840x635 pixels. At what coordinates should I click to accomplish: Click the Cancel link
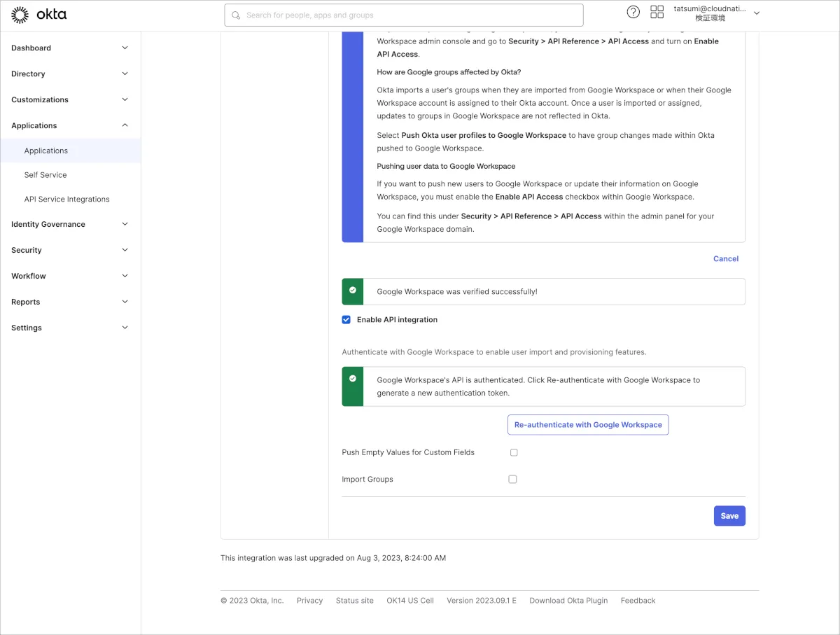pos(725,259)
